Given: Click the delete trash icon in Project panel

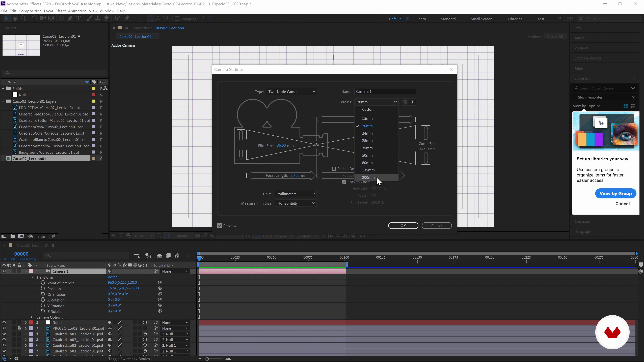Looking at the screenshot, I should pos(53,236).
